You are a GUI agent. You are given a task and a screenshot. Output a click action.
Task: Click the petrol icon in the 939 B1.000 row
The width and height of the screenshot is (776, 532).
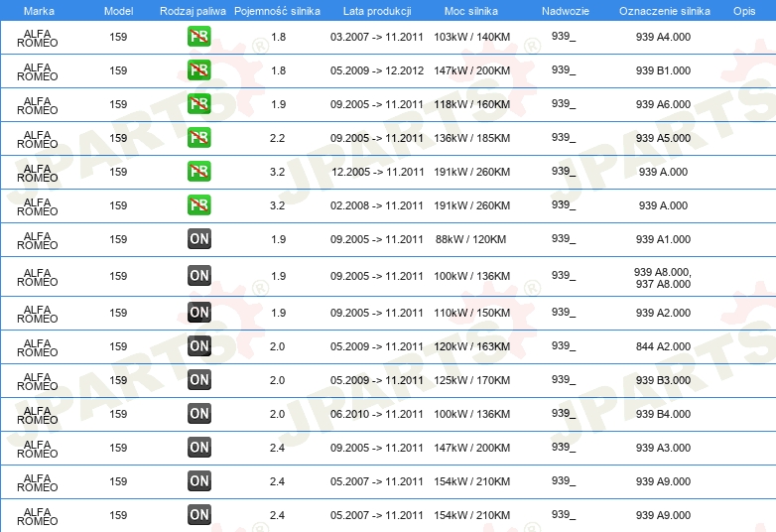pyautogui.click(x=198, y=70)
